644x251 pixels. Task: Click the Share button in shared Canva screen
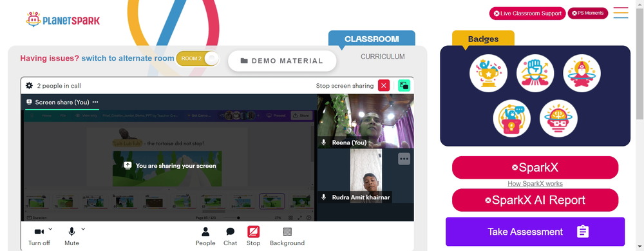pyautogui.click(x=301, y=115)
